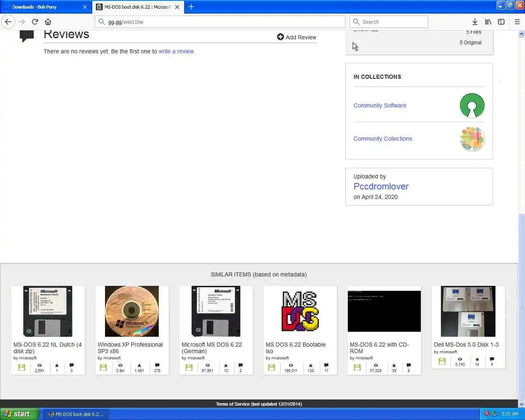This screenshot has width=525, height=420.
Task: Click software icon on CD-ROM card
Action: (x=357, y=367)
